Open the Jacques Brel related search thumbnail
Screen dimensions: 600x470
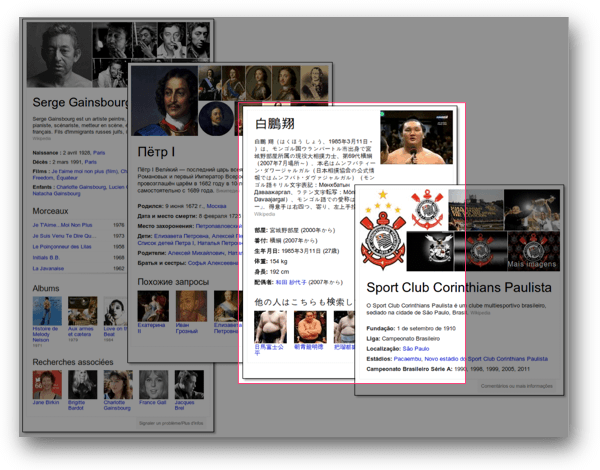[x=189, y=385]
